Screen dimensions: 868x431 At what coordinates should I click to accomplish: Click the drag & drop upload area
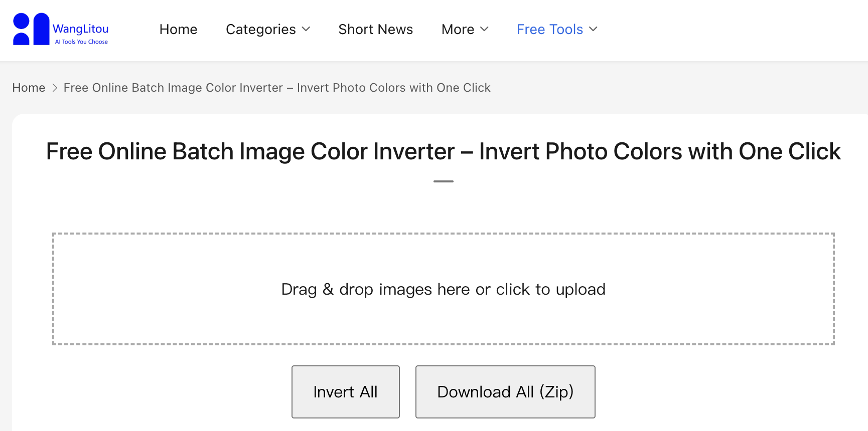point(444,289)
